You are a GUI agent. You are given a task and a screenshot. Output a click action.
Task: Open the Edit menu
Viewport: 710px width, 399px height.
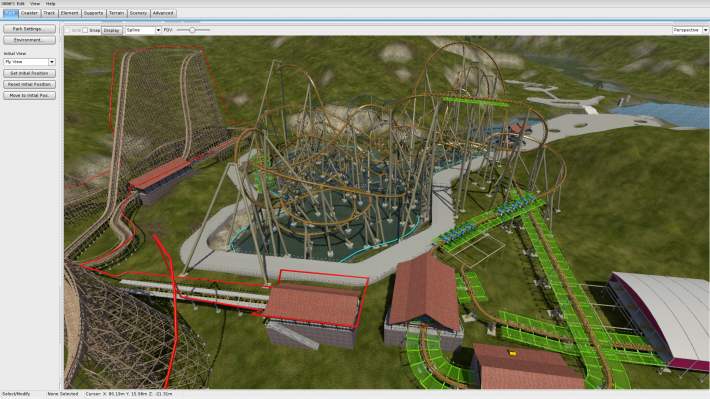pos(21,4)
